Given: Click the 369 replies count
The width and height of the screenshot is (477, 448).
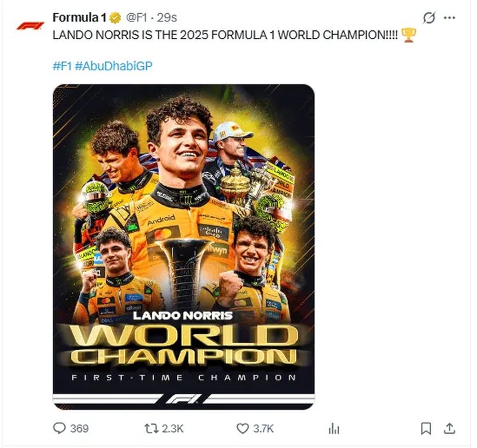Looking at the screenshot, I should click(x=79, y=428).
